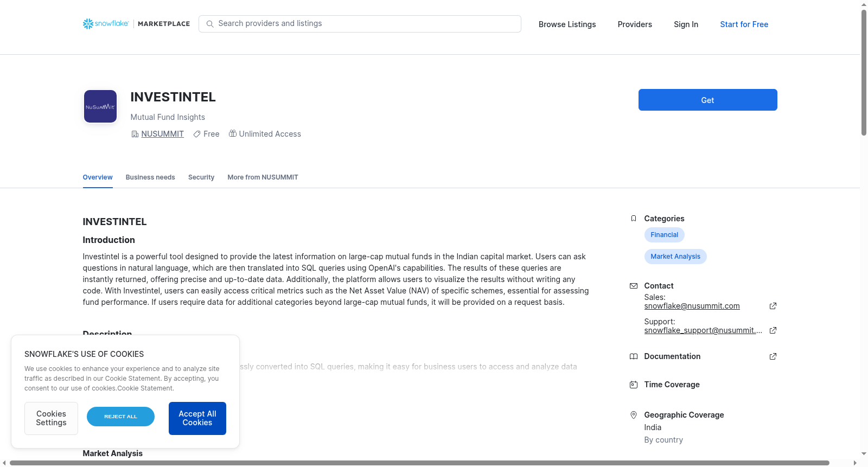The height and width of the screenshot is (467, 868).
Task: Click the Snowflake logo
Action: 106,24
